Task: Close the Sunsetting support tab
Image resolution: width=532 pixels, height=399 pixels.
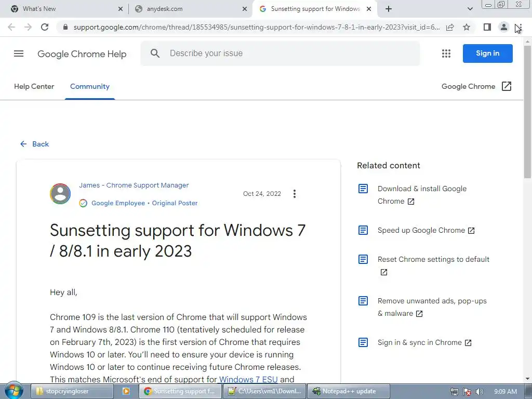Action: pos(369,9)
